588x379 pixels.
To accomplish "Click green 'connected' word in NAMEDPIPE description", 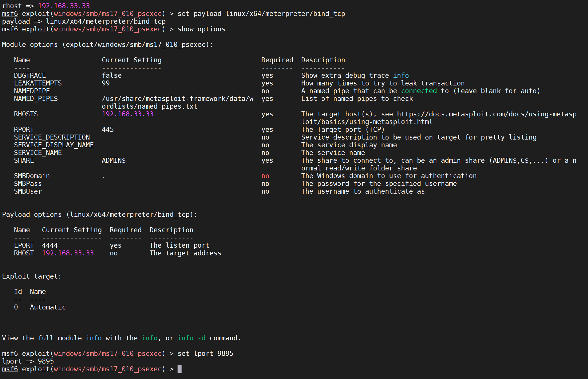I will [419, 91].
